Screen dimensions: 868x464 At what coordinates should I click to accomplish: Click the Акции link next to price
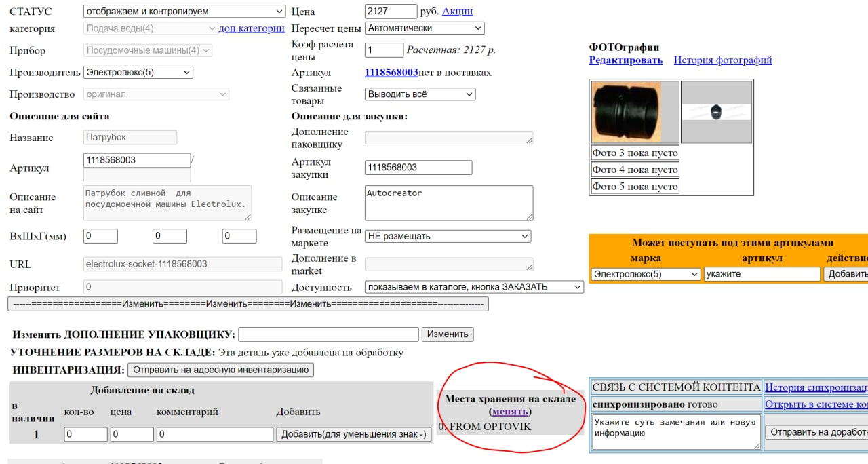pyautogui.click(x=458, y=11)
